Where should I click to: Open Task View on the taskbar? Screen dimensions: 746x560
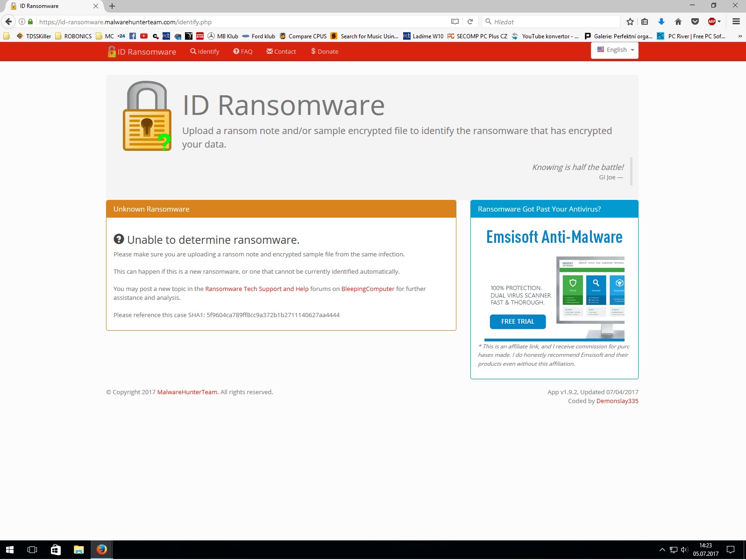(x=32, y=550)
